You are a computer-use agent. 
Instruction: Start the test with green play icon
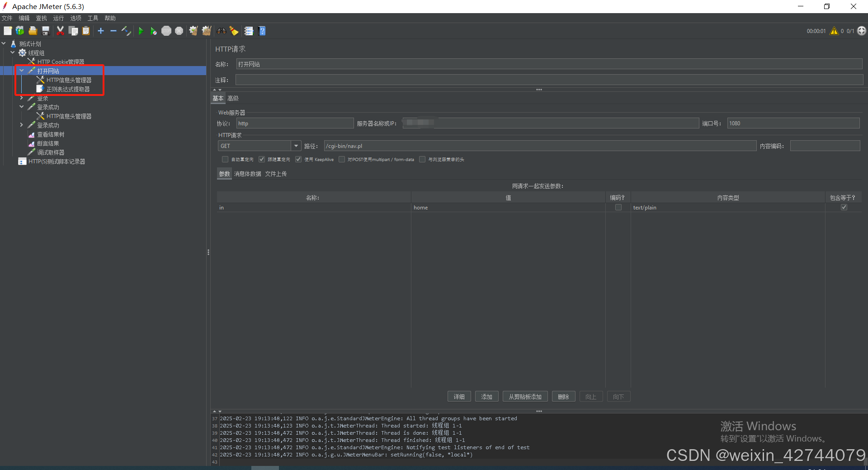click(x=141, y=31)
